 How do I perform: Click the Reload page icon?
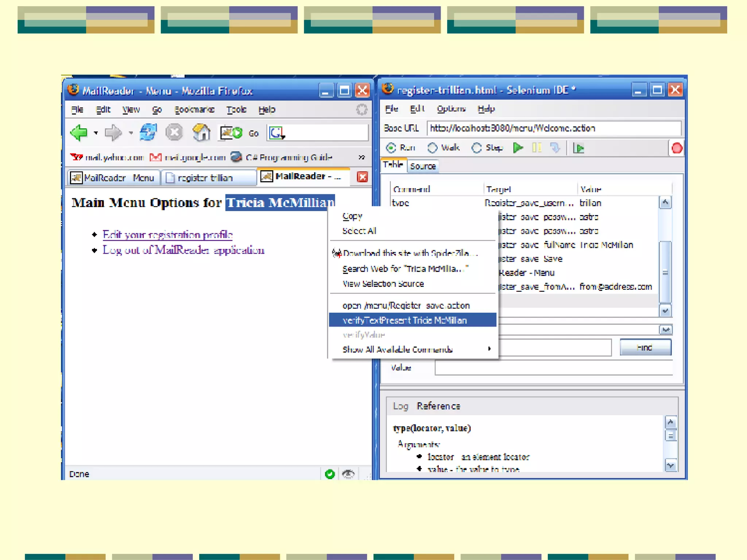(148, 133)
